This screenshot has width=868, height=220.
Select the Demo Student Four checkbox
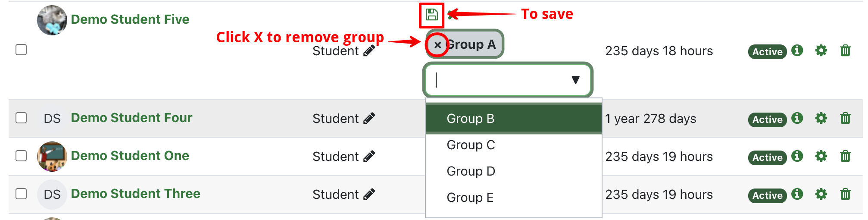click(21, 118)
